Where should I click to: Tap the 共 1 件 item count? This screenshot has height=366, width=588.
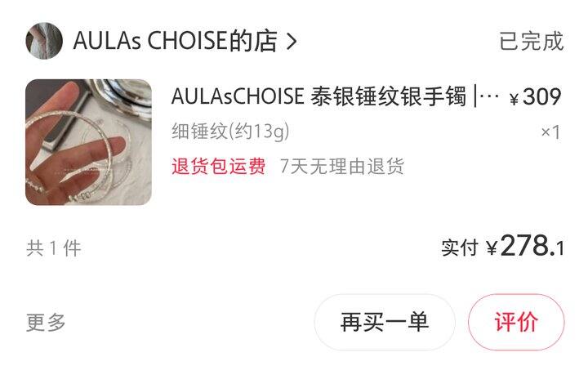[x=54, y=248]
